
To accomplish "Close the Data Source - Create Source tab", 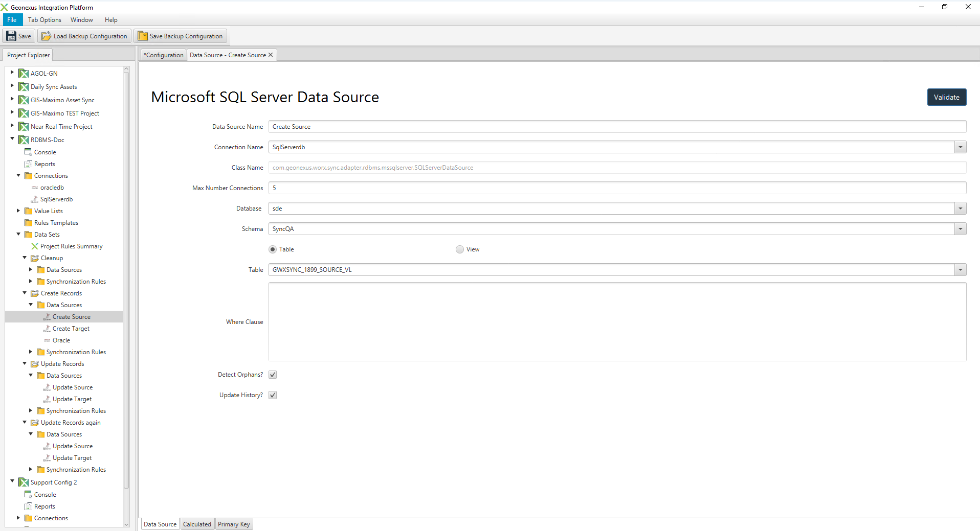I will pyautogui.click(x=271, y=55).
